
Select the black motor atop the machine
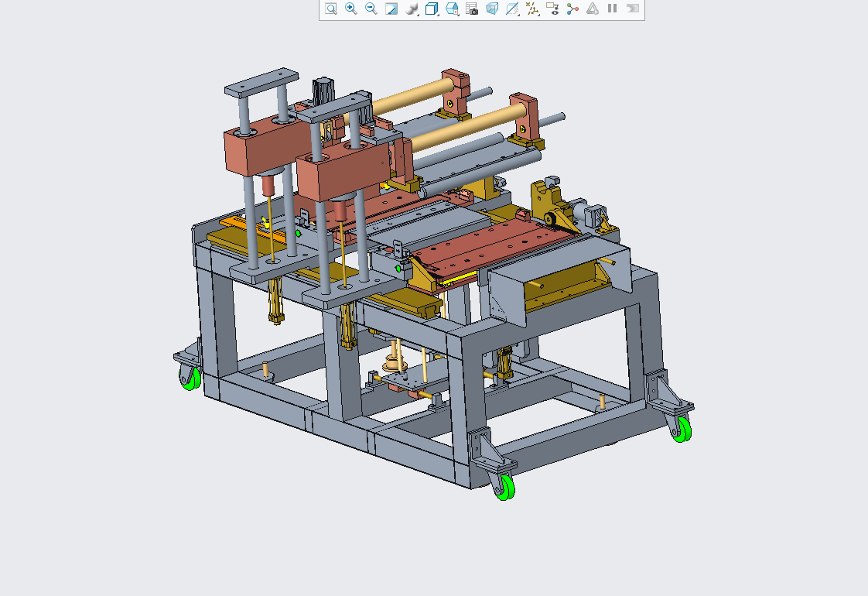(323, 91)
